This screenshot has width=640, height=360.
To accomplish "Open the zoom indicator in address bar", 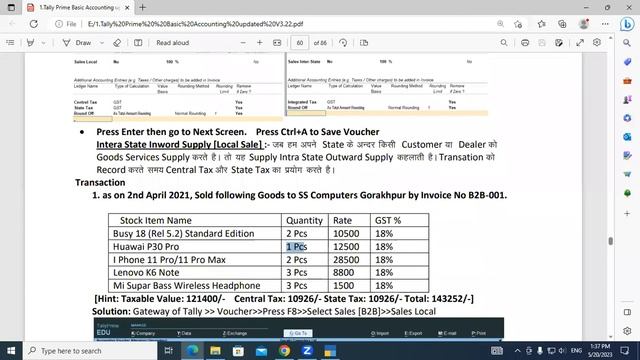I will click(x=500, y=24).
